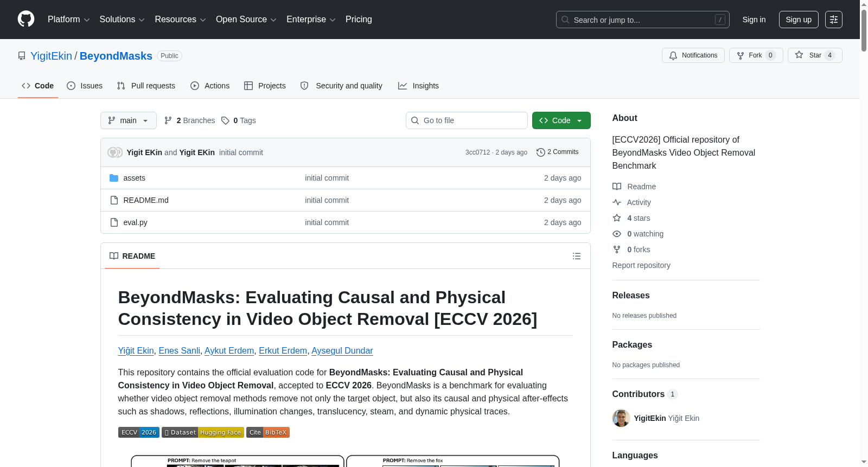The height and width of the screenshot is (467, 868).
Task: Click the Dataset Hugging Face badge
Action: (x=203, y=432)
